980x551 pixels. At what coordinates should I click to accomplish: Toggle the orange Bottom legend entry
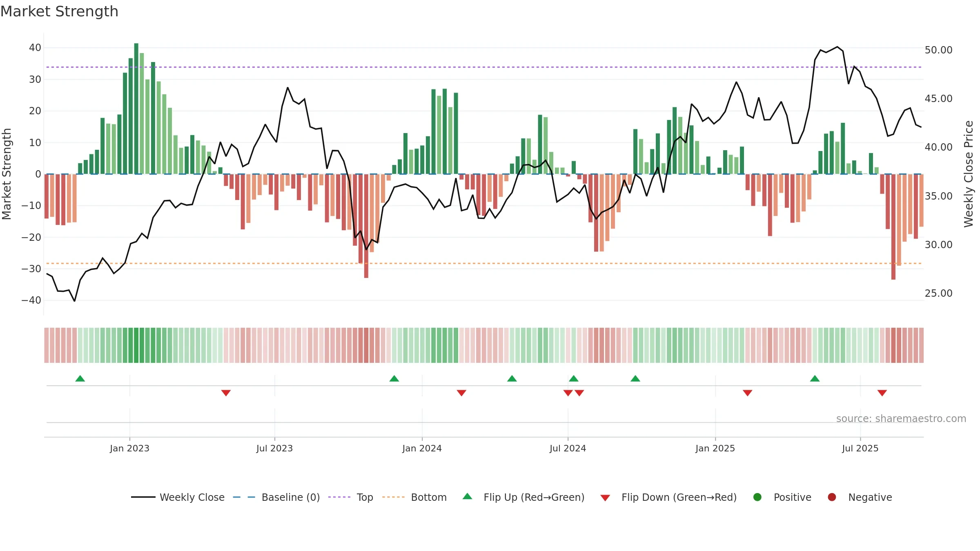coord(414,497)
